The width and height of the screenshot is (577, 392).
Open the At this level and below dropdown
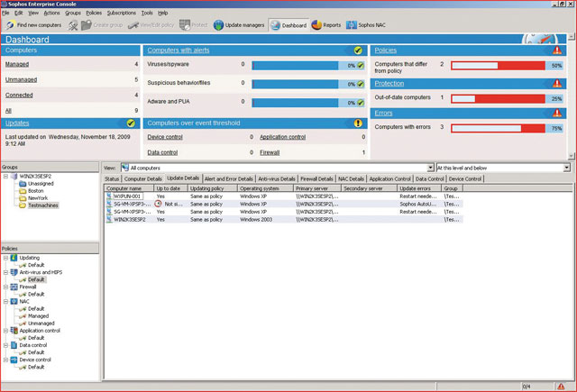(x=566, y=168)
